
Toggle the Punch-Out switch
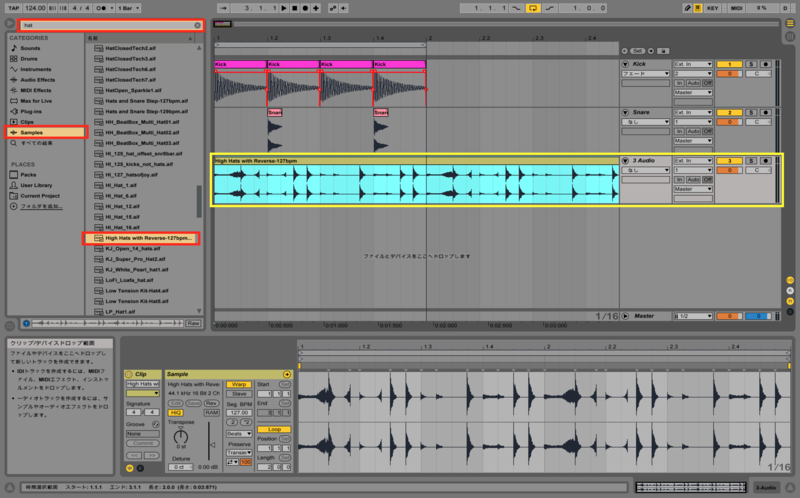point(549,8)
